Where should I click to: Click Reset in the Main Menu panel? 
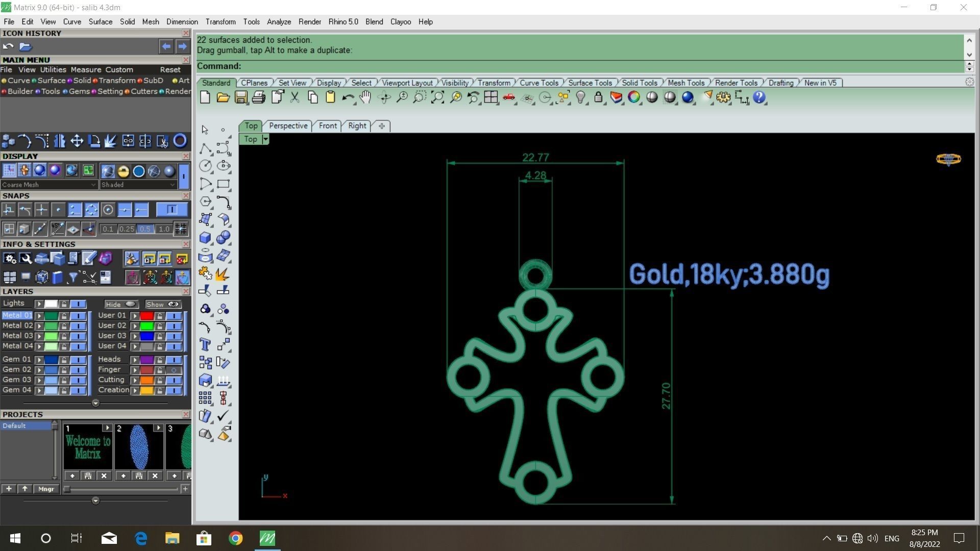(x=170, y=69)
